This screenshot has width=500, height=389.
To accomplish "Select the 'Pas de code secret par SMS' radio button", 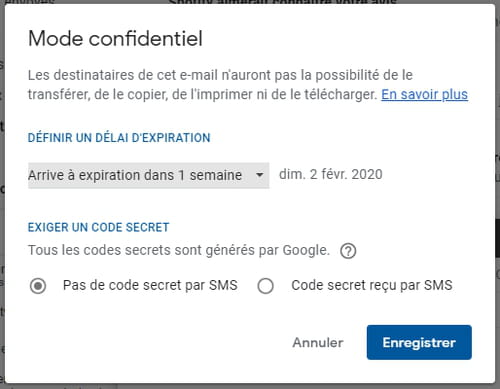I will (38, 286).
